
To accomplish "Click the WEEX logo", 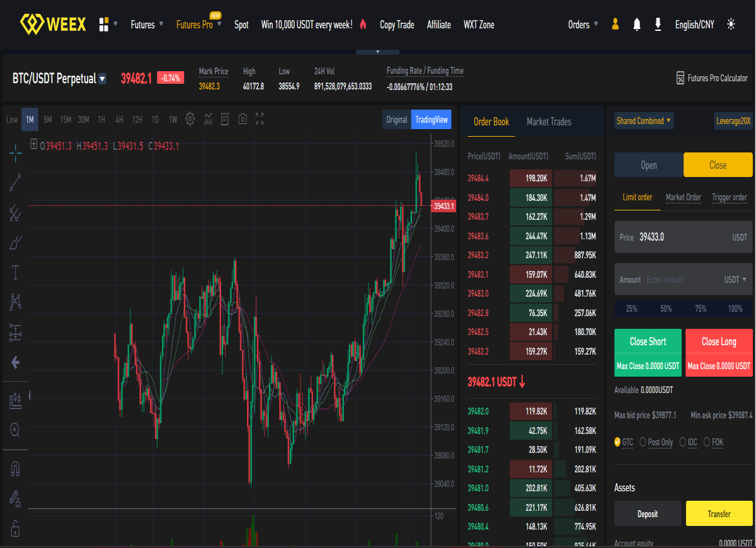I will 54,25.
